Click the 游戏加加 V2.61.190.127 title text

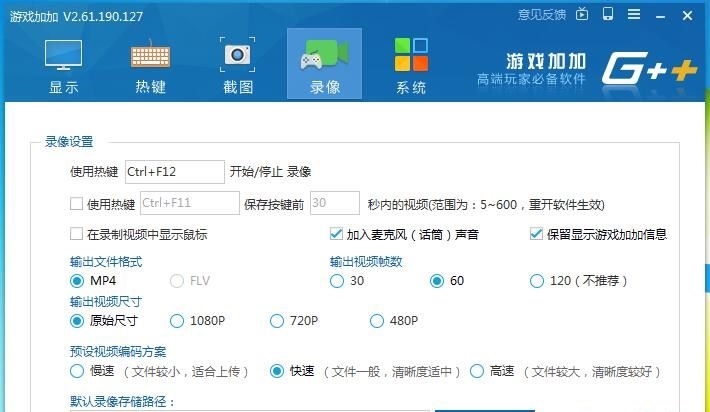(x=77, y=17)
